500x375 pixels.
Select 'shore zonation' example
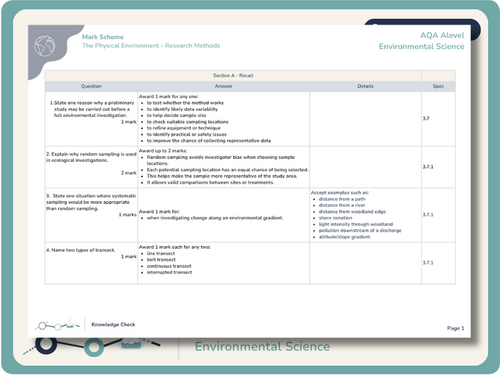point(335,218)
